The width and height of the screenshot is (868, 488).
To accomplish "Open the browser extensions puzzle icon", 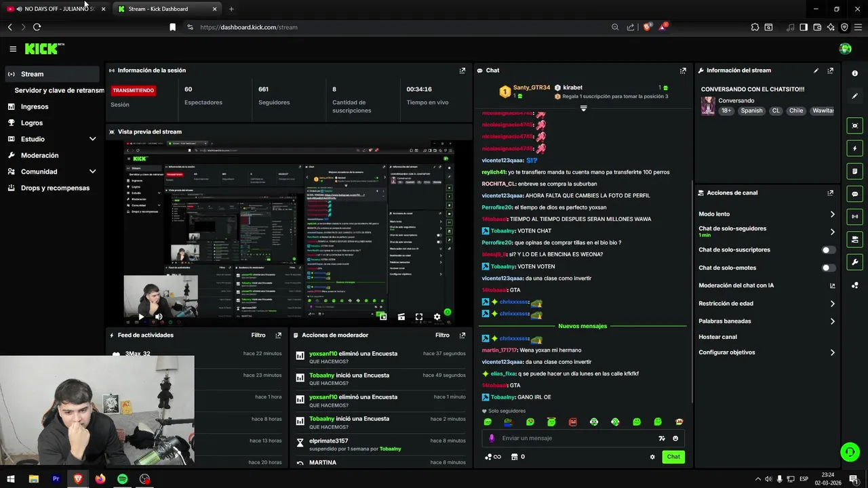I will 755,27.
